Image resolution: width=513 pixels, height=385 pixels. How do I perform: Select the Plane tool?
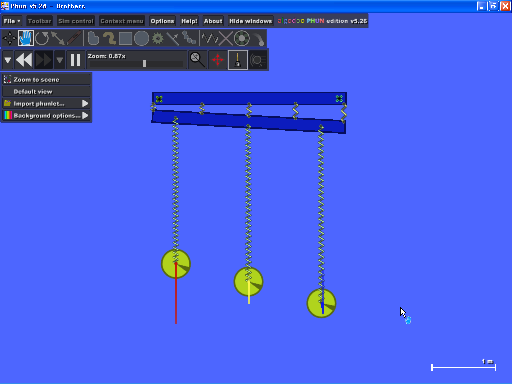point(173,39)
